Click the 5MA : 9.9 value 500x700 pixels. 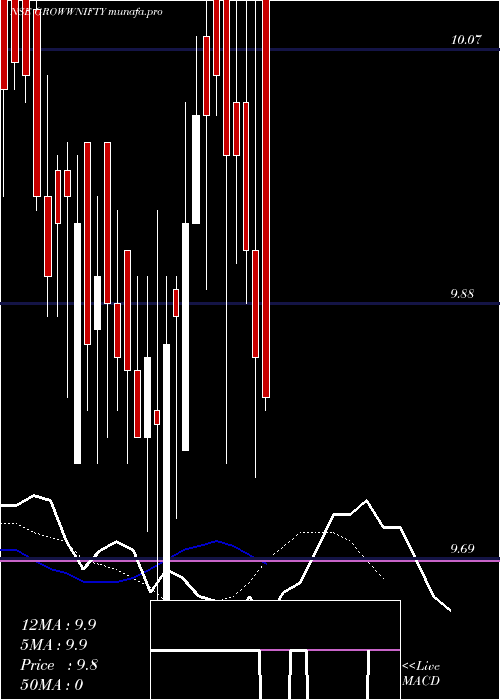point(54,645)
